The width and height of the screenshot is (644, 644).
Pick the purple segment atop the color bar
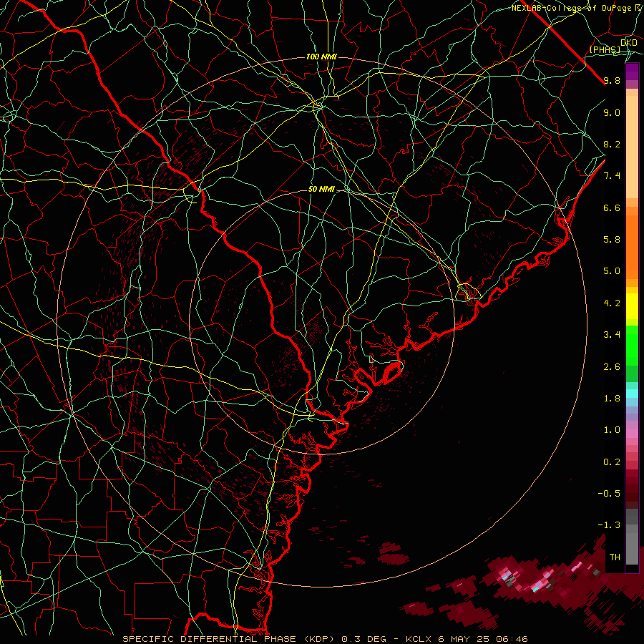click(632, 72)
